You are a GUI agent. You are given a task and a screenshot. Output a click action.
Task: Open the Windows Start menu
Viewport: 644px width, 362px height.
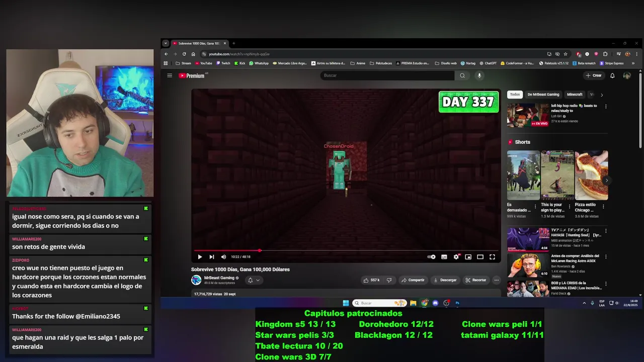pyautogui.click(x=346, y=303)
